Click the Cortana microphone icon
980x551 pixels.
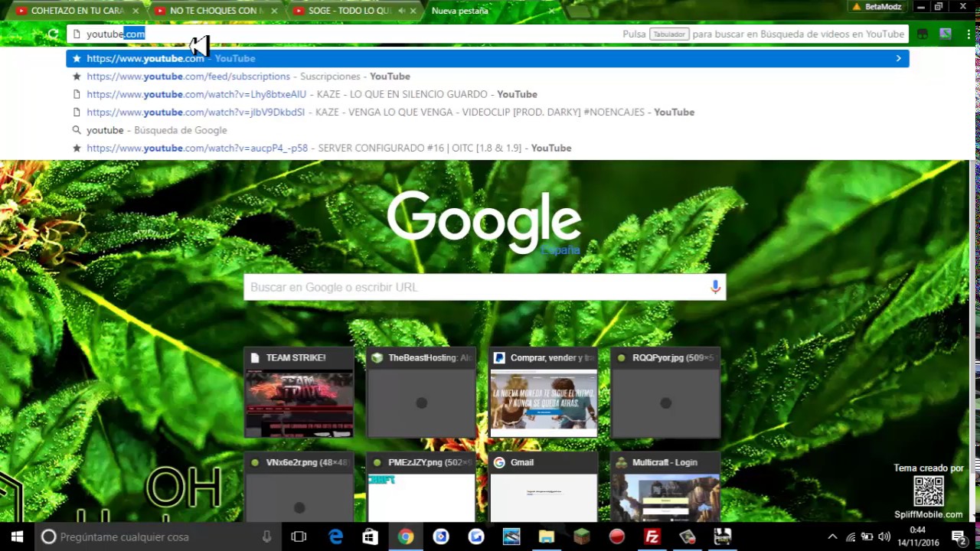coord(266,536)
